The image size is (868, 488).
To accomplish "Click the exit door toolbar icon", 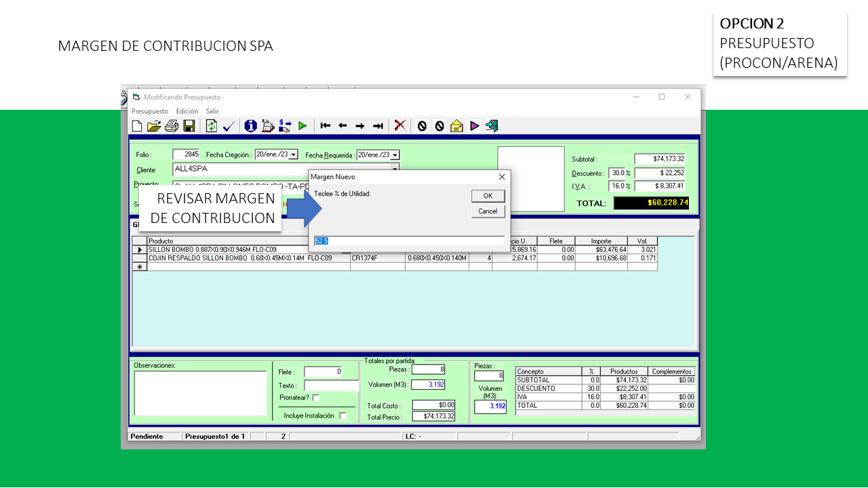I will click(x=492, y=126).
